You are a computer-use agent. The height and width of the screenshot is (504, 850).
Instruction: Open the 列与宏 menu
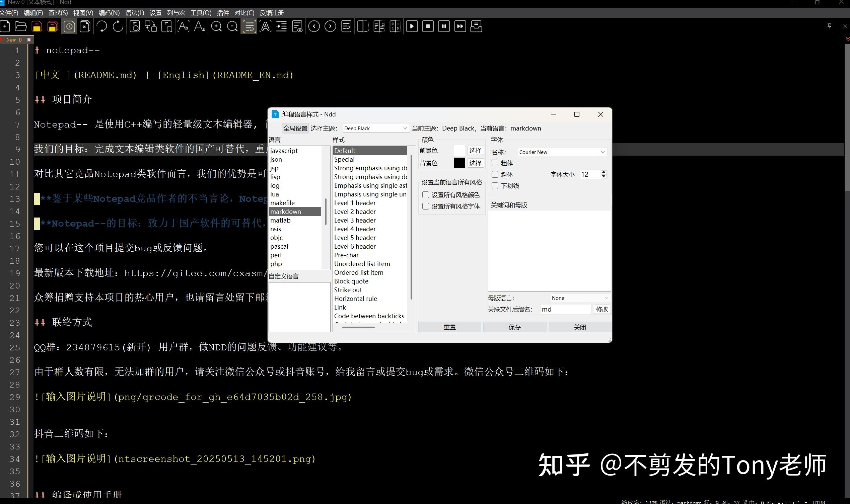pyautogui.click(x=176, y=13)
